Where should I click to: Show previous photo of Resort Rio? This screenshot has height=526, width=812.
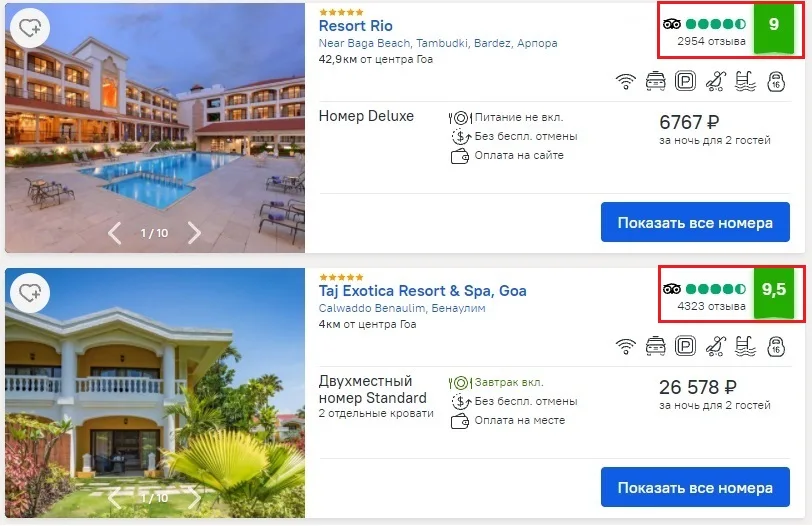click(114, 233)
